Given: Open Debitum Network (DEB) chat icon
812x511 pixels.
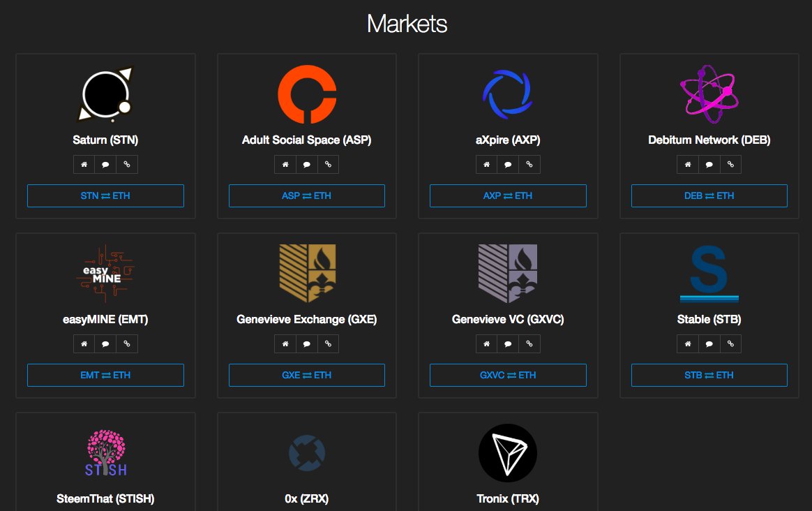Looking at the screenshot, I should [709, 164].
